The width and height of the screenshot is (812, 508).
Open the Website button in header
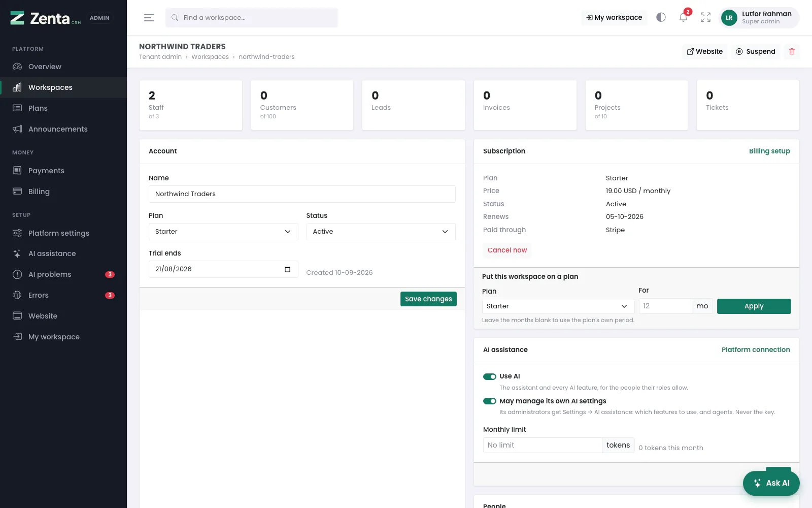(704, 51)
